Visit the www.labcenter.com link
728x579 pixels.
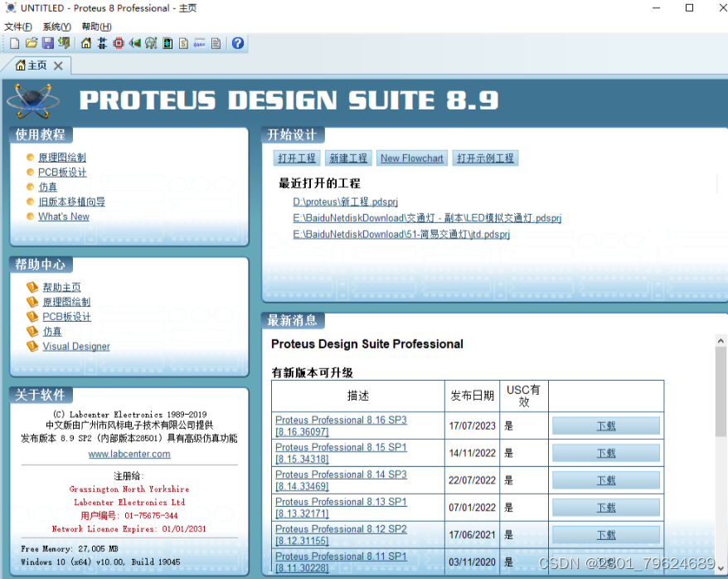(129, 454)
